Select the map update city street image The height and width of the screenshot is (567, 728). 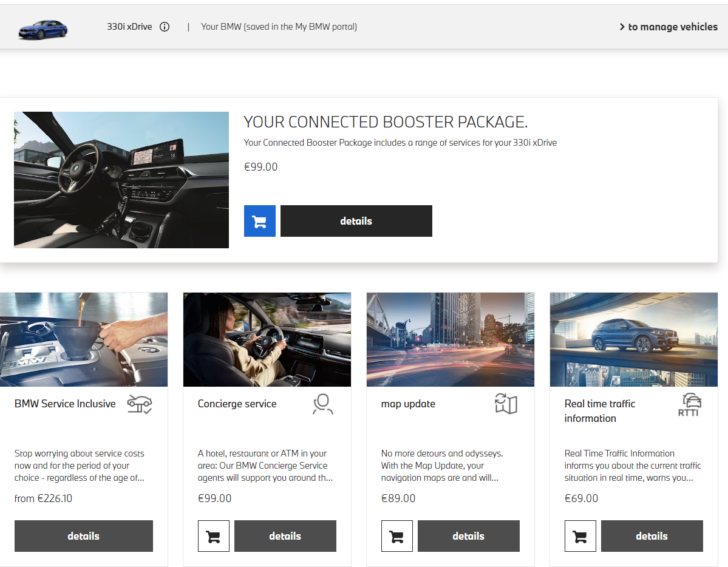(451, 339)
